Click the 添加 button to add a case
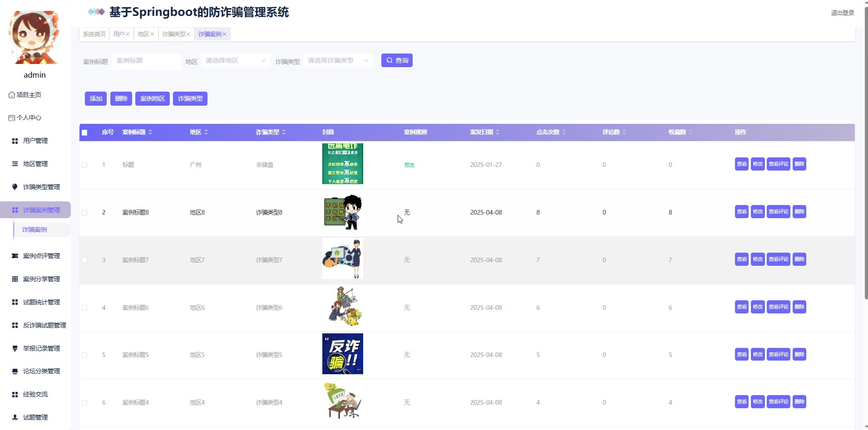Image resolution: width=868 pixels, height=430 pixels. (x=95, y=98)
